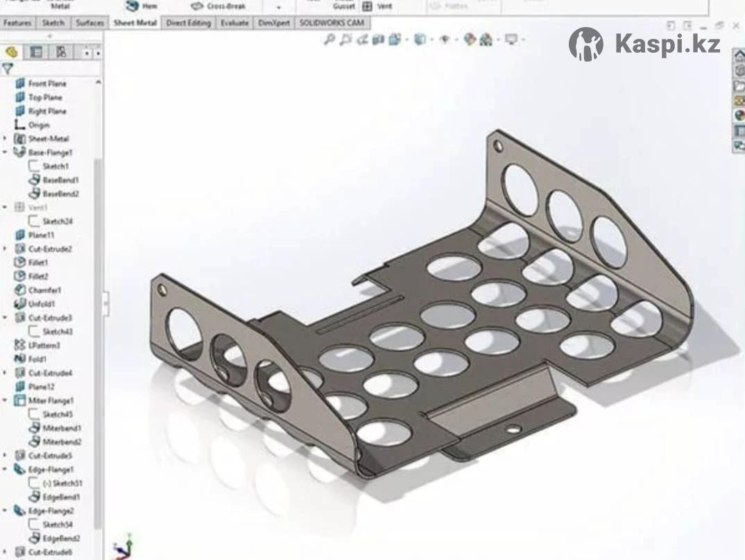
Task: Click the Hem tool in the ribbon
Action: (142, 6)
